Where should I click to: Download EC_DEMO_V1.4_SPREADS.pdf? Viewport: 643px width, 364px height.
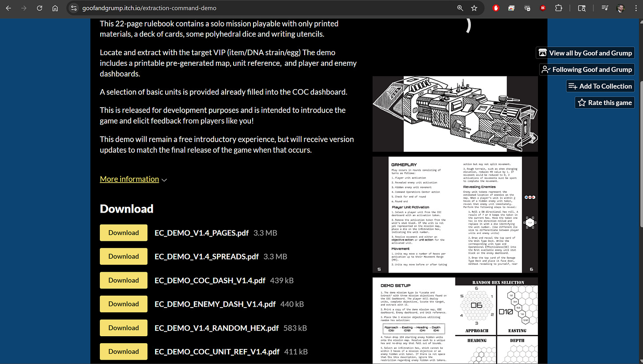(124, 256)
